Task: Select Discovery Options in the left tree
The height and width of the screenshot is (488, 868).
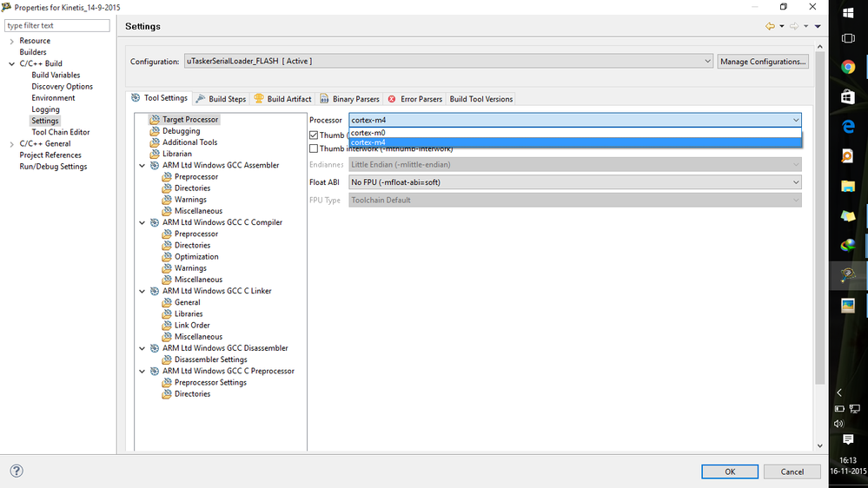Action: click(x=62, y=86)
